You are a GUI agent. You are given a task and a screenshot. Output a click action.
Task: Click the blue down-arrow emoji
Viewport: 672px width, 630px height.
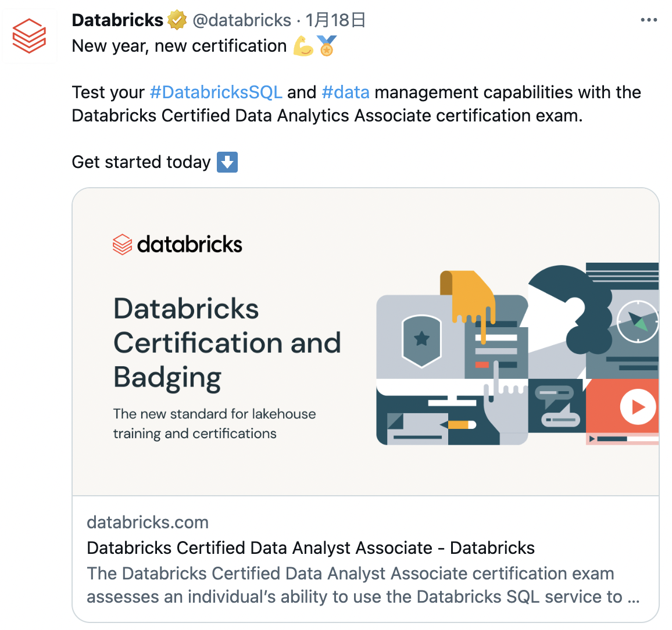(227, 162)
